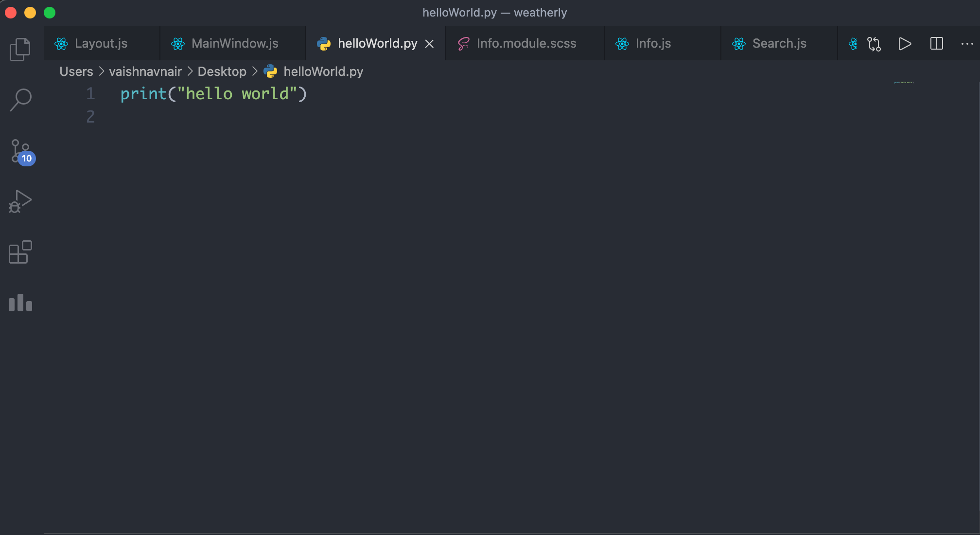Open the bar chart sidebar icon
Viewport: 980px width, 535px height.
tap(20, 303)
